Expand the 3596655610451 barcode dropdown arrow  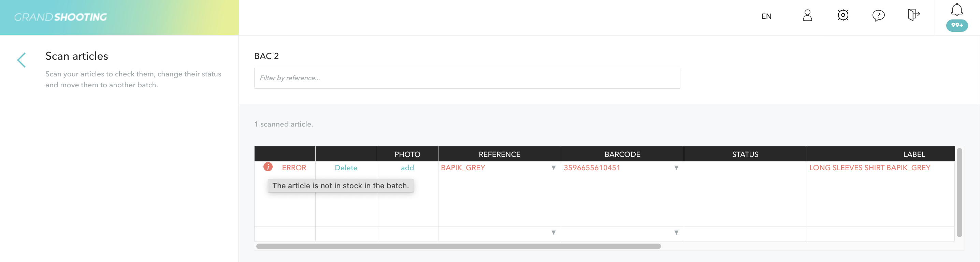click(676, 168)
